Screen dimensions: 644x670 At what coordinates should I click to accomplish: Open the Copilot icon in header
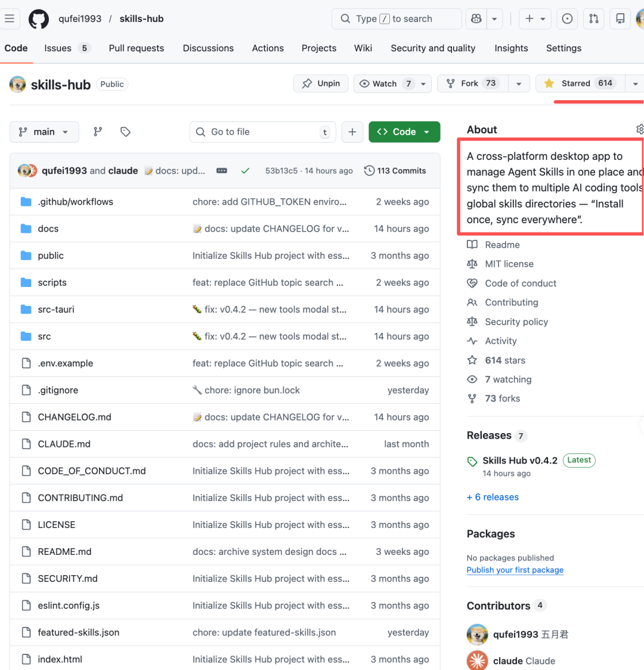click(x=476, y=18)
